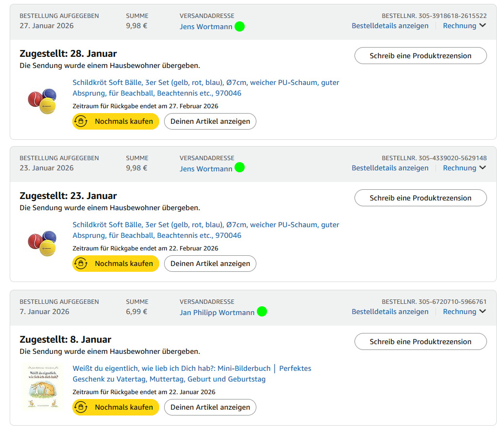The image size is (504, 432).
Task: Click green dot beside Jan Philipp Wortmann
Action: (262, 312)
